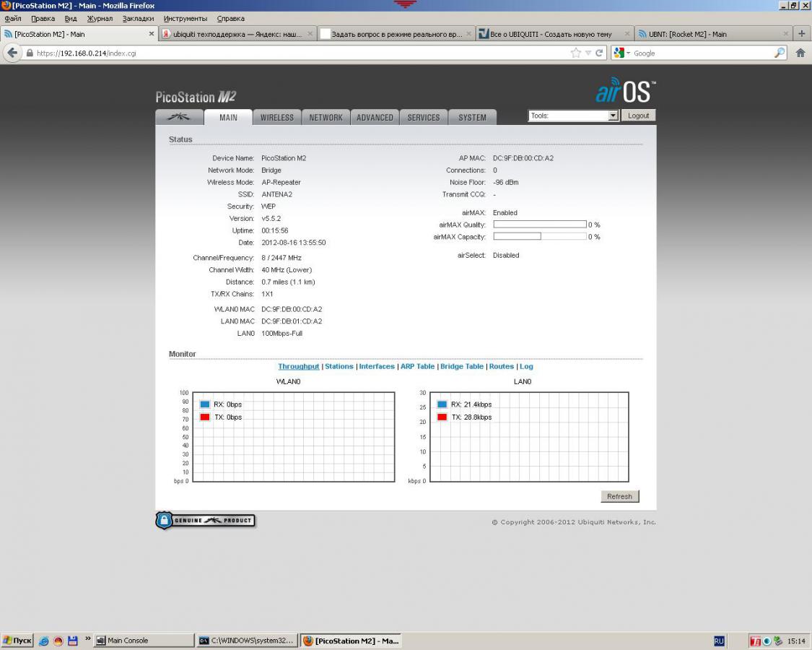This screenshot has width=812, height=650.
Task: Open the Файл menu
Action: (x=13, y=19)
